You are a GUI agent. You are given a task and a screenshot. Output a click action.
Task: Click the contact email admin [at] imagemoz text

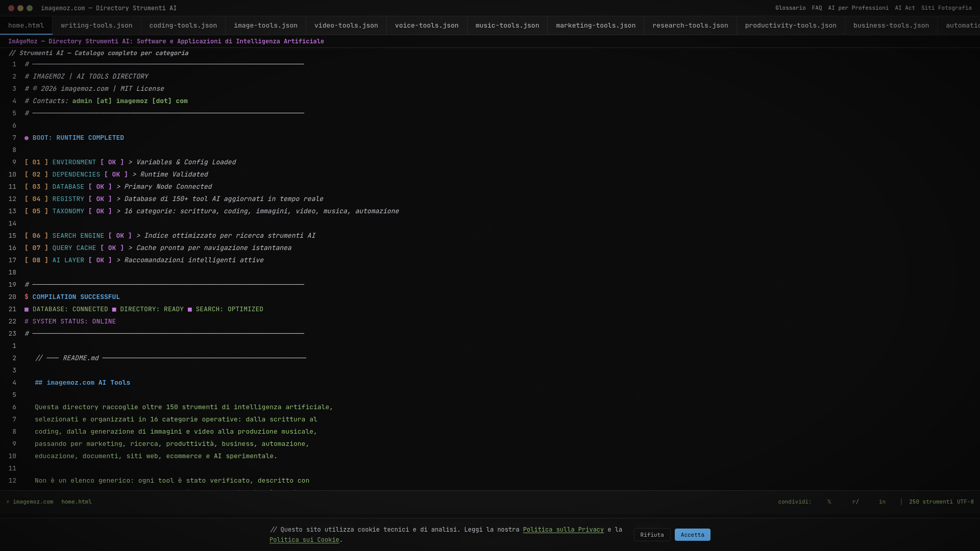click(130, 101)
